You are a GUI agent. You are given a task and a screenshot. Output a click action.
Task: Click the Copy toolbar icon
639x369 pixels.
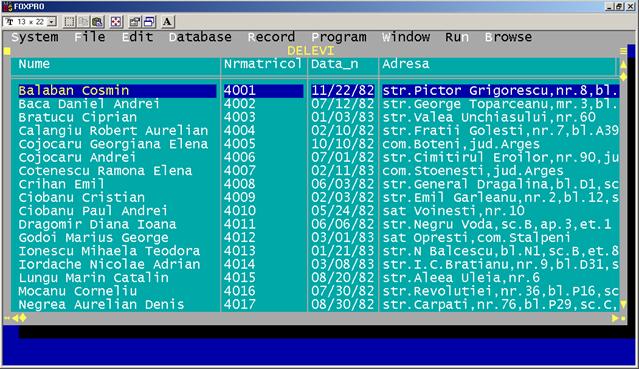point(83,22)
